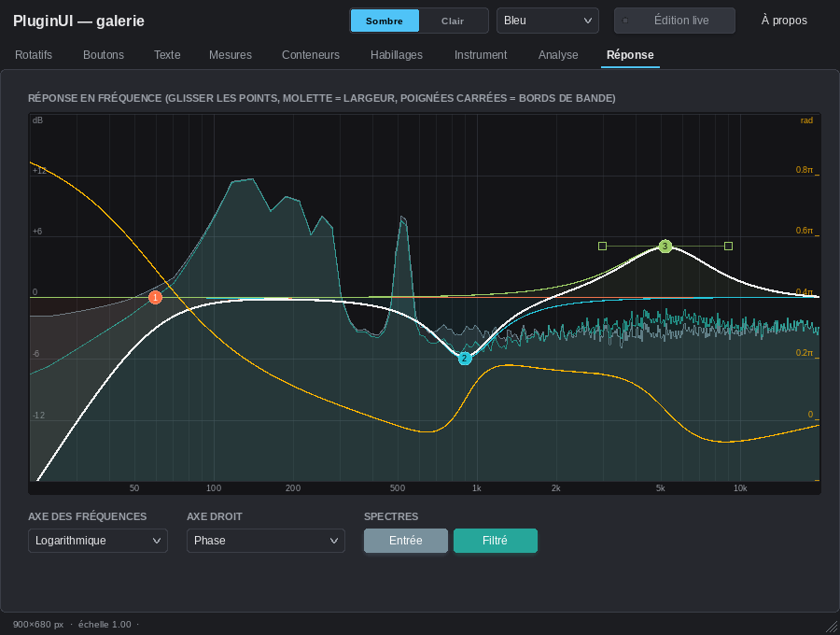This screenshot has height=635, width=840.
Task: Click the right square band-edge handle of band 3
Action: pos(729,246)
